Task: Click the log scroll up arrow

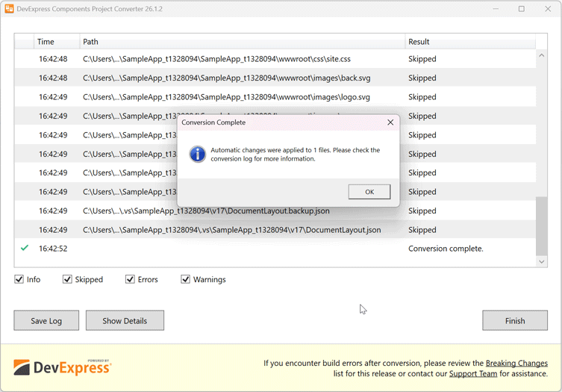Action: click(542, 55)
